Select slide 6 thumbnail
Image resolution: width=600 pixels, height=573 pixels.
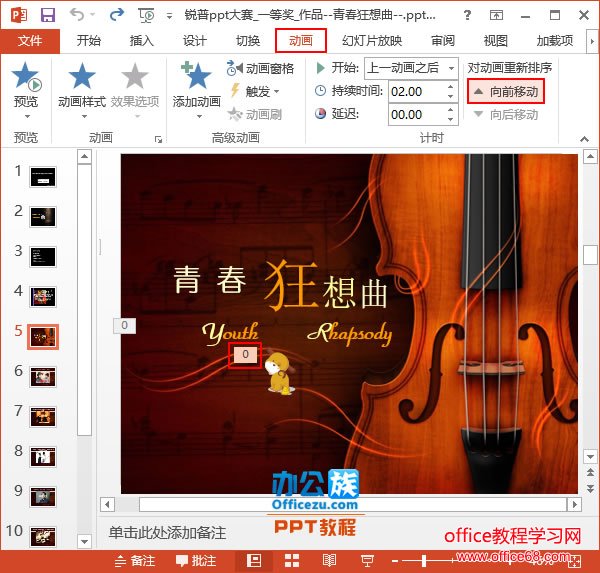pos(43,377)
